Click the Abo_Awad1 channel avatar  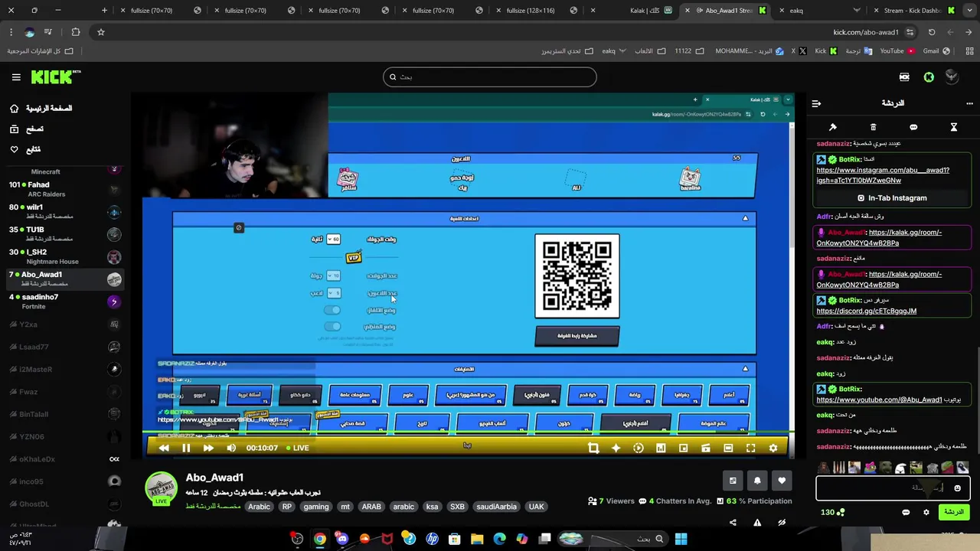tap(162, 488)
